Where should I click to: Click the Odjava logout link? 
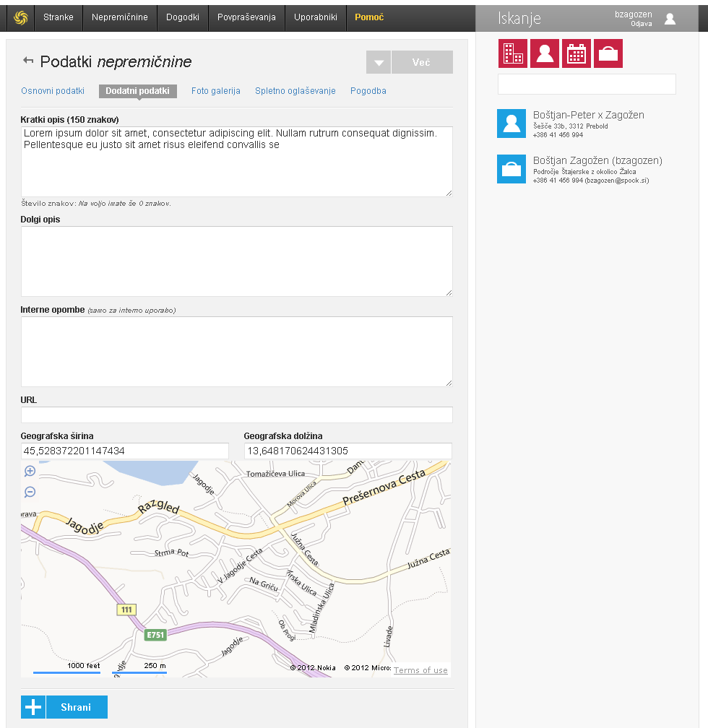641,24
